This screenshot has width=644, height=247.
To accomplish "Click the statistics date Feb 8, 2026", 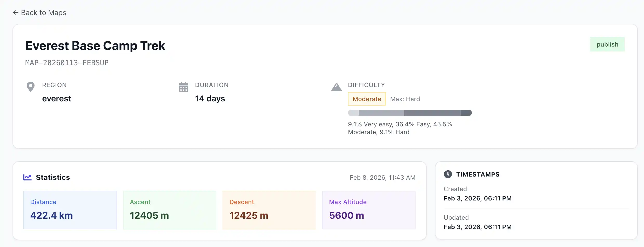I will point(382,178).
